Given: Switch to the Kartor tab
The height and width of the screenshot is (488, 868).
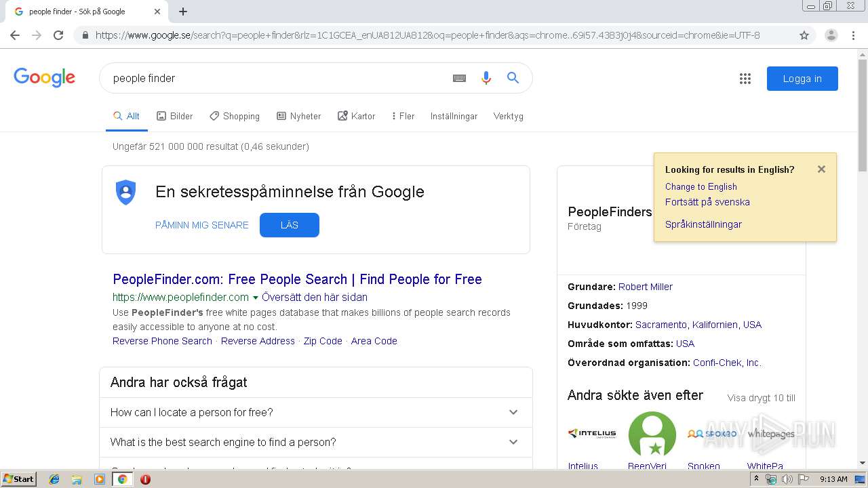Looking at the screenshot, I should point(357,117).
